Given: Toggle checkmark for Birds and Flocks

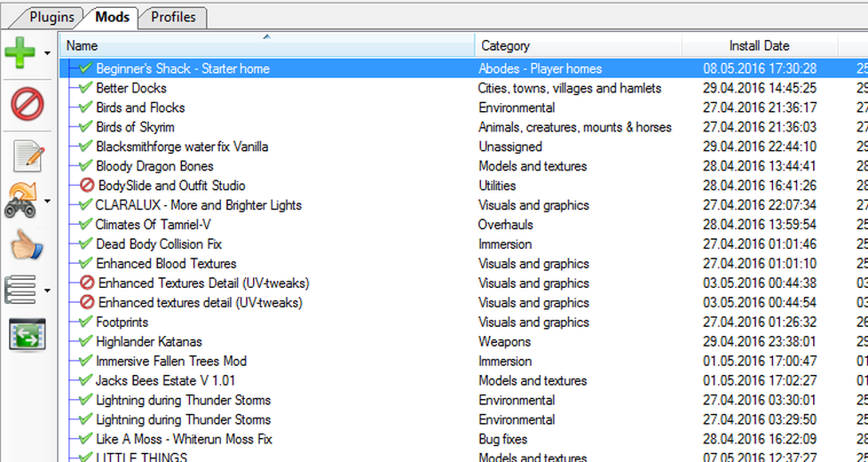Looking at the screenshot, I should tap(85, 107).
